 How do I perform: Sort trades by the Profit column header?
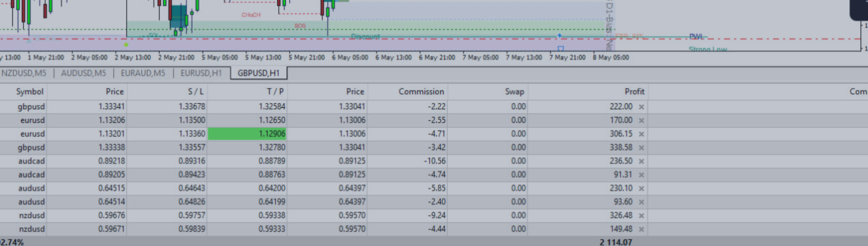click(x=635, y=92)
